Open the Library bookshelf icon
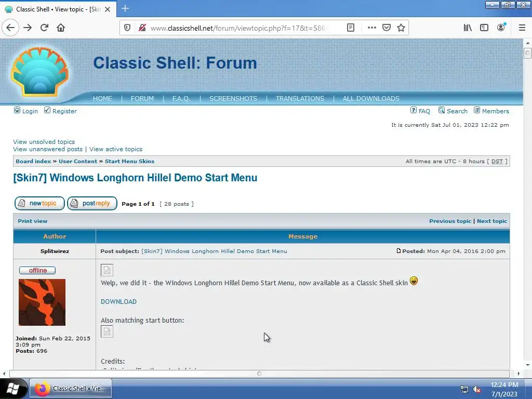This screenshot has width=532, height=399. coord(468,28)
